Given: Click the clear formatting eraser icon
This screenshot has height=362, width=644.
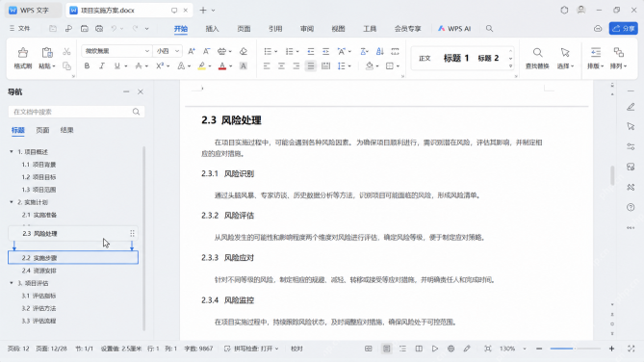Looking at the screenshot, I should pyautogui.click(x=244, y=51).
